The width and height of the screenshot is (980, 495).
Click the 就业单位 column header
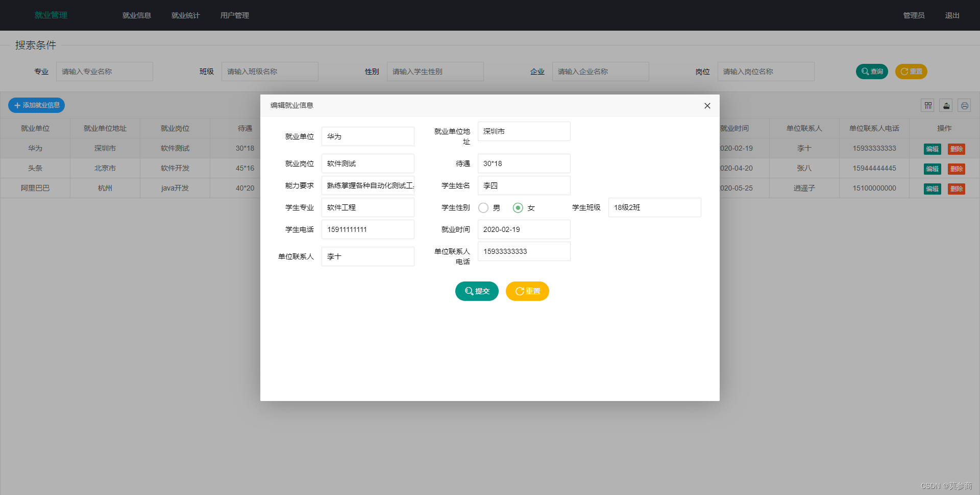35,128
